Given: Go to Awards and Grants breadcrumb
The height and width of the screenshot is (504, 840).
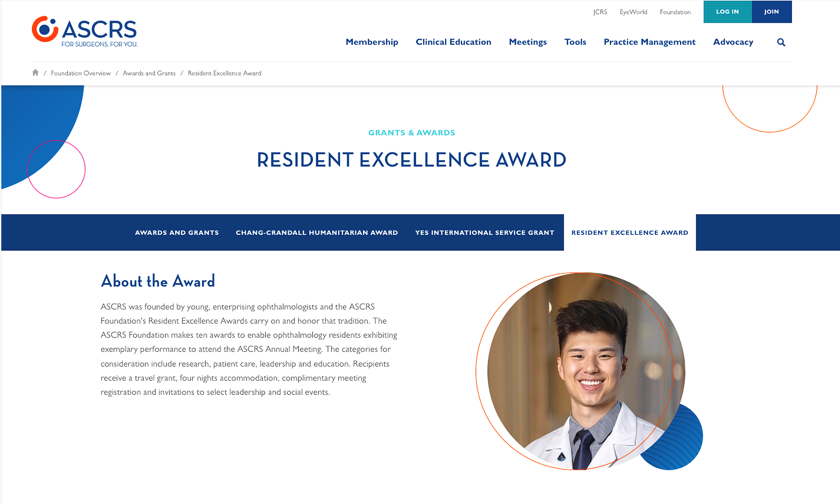Looking at the screenshot, I should pos(149,73).
